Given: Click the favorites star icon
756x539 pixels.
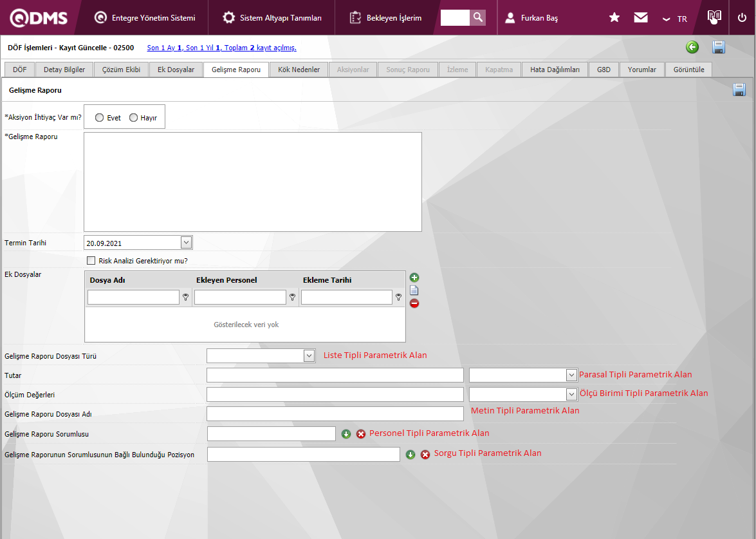Looking at the screenshot, I should pos(614,17).
